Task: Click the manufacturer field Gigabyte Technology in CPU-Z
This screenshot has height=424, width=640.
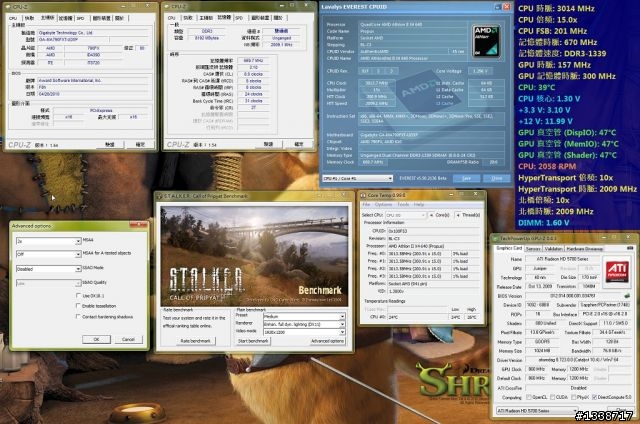Action: [x=93, y=33]
